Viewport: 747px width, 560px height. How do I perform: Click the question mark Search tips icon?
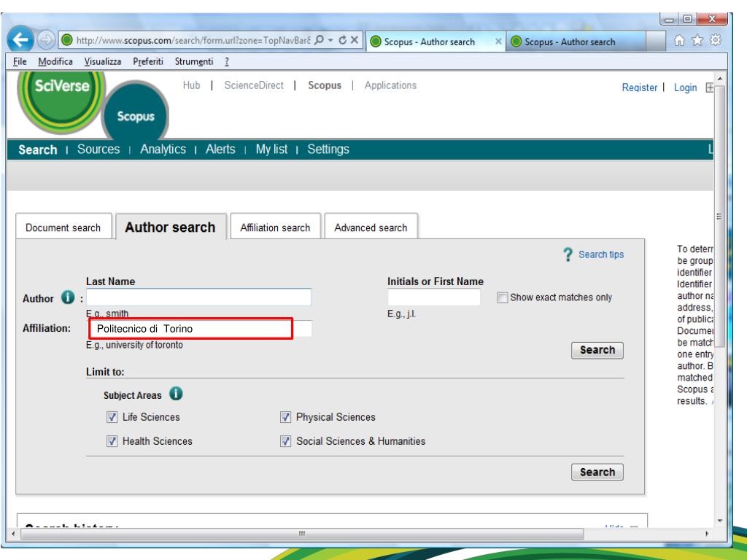coord(568,254)
